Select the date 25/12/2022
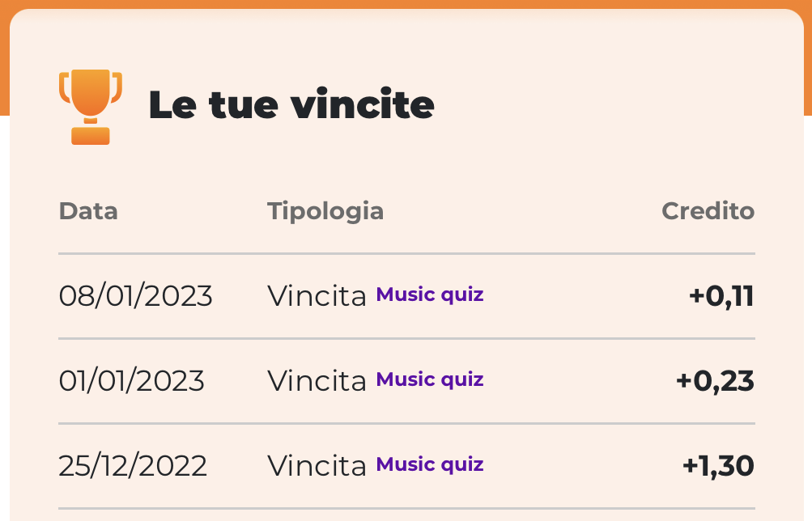Image resolution: width=812 pixels, height=521 pixels. pyautogui.click(x=133, y=466)
